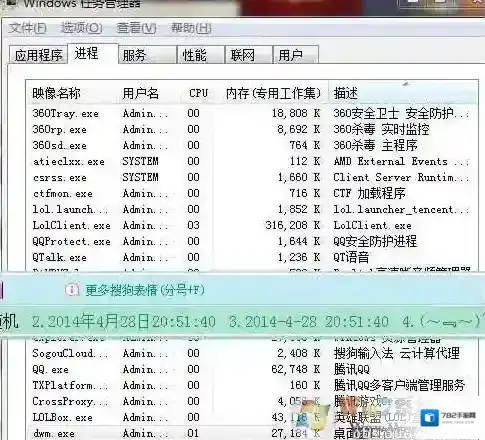The image size is (485, 440).
Task: Click the 62,748 K memory value
Action: coord(296,369)
